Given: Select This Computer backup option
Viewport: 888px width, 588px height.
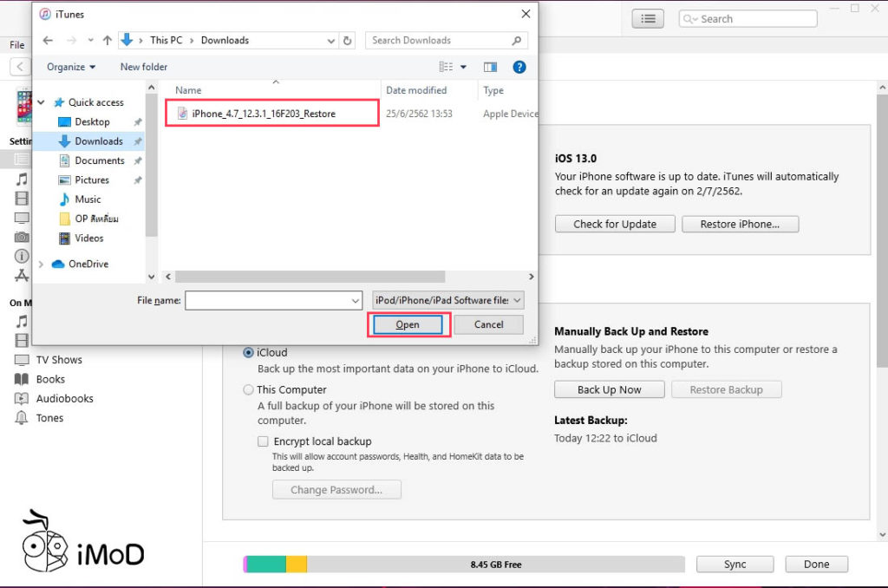Looking at the screenshot, I should tap(248, 389).
